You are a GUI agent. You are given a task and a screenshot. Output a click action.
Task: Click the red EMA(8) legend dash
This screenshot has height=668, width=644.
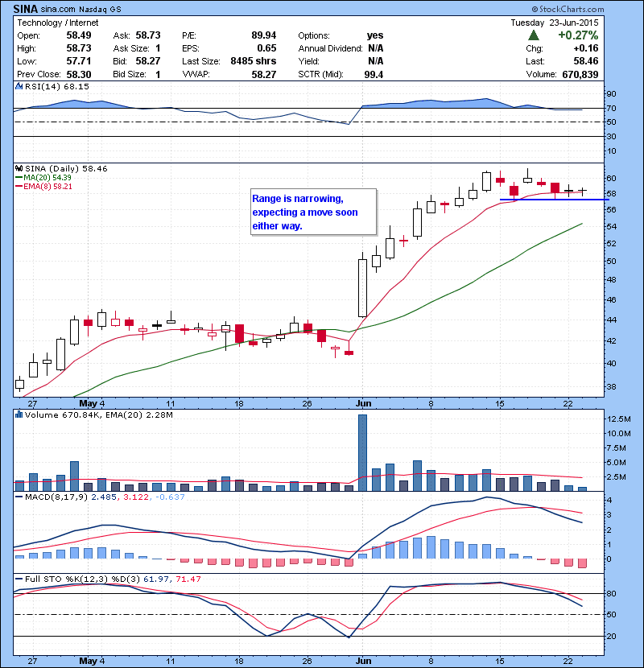pyautogui.click(x=19, y=186)
